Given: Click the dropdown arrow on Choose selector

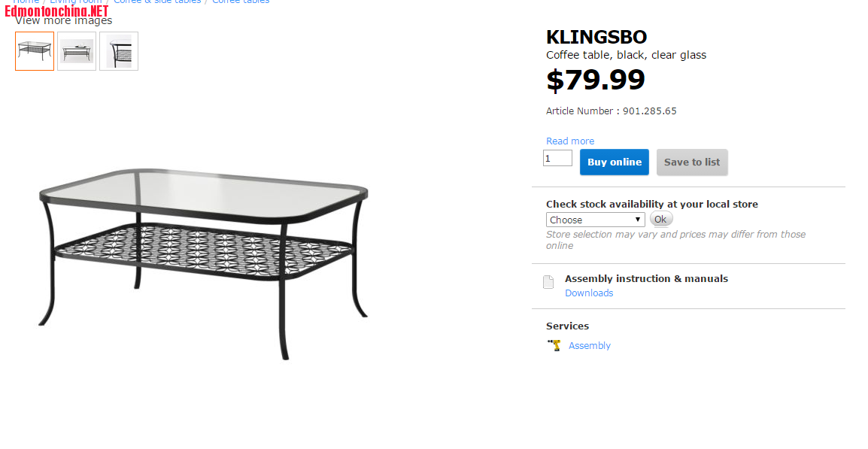Looking at the screenshot, I should pyautogui.click(x=638, y=220).
